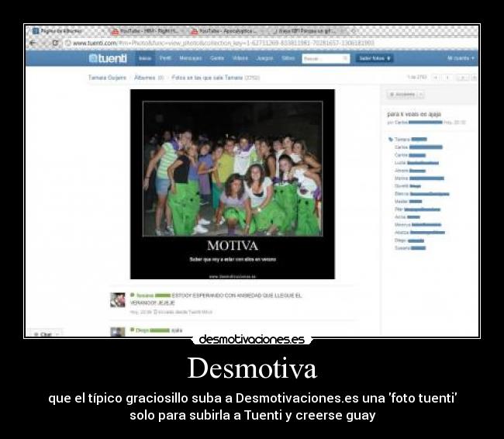This screenshot has width=504, height=439.
Task: Click tagged name Pilar in the list
Action: click(399, 209)
